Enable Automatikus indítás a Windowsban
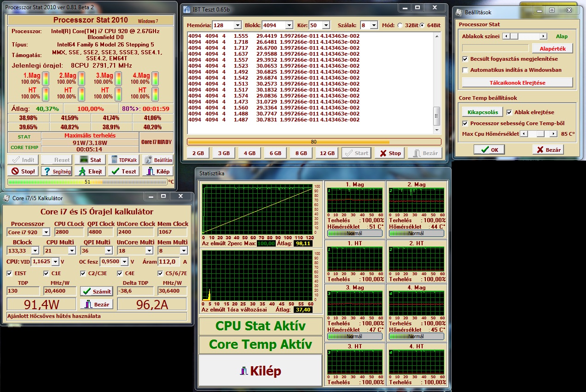Viewport: 586px width, 392px height. [465, 70]
